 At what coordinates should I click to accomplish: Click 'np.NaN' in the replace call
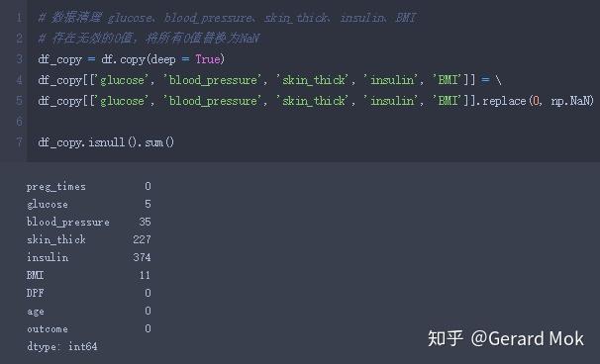(x=571, y=101)
